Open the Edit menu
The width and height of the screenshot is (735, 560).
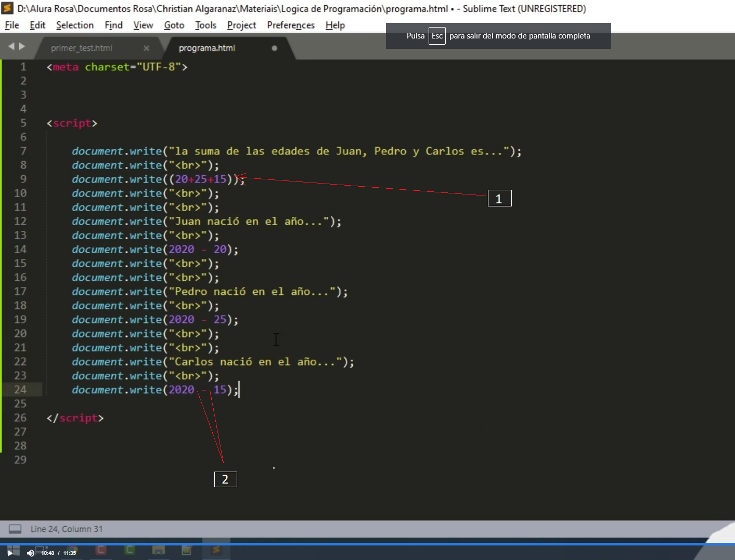coord(37,25)
